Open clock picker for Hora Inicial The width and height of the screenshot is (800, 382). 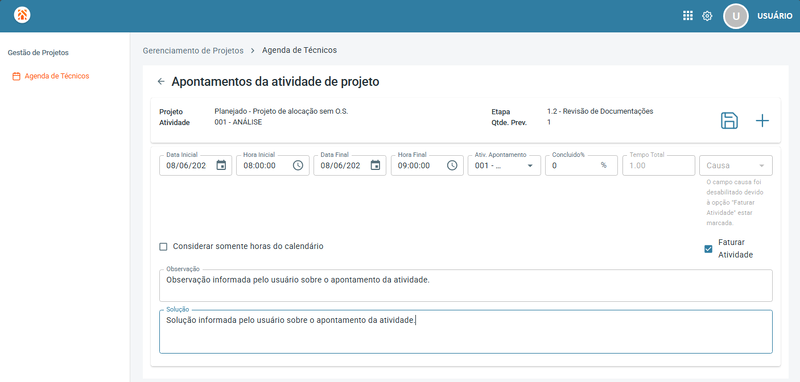(x=298, y=165)
